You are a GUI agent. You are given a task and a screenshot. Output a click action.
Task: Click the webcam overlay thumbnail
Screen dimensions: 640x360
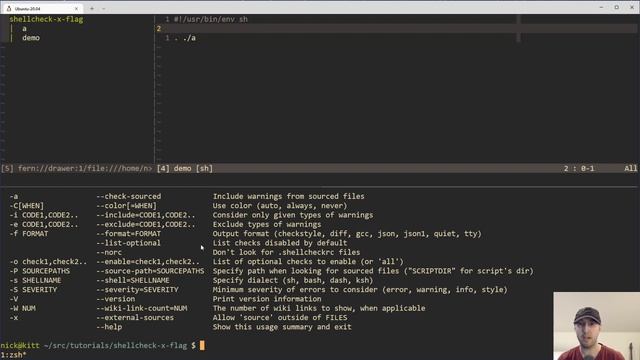(x=596, y=326)
